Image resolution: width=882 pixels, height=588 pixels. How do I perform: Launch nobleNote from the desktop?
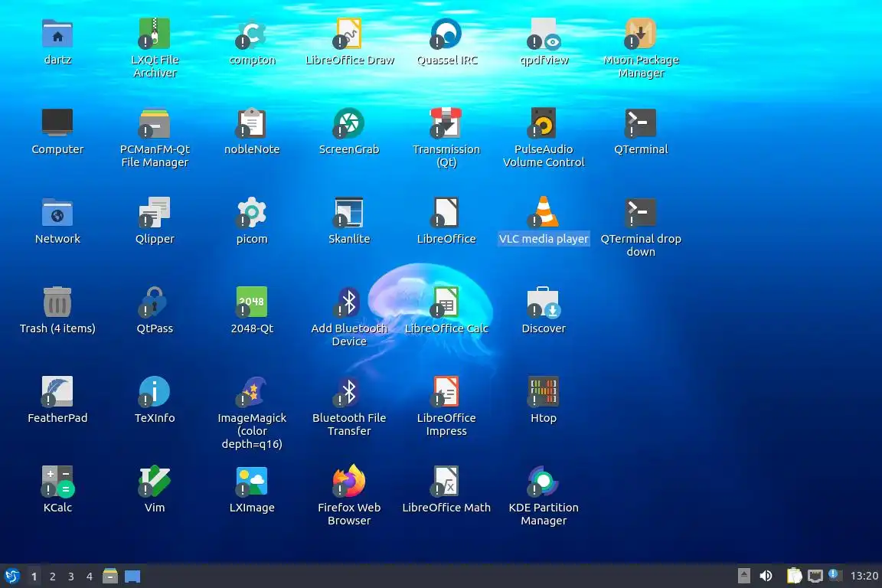(251, 123)
